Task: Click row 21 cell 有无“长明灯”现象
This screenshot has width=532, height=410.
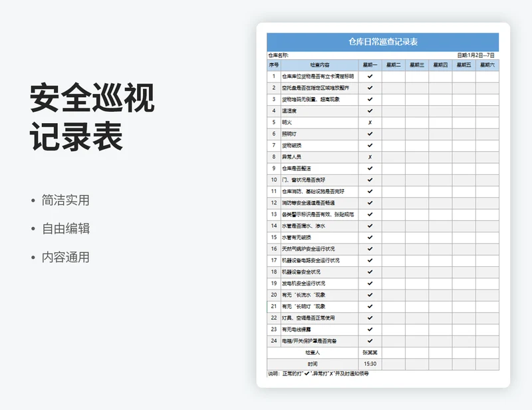Action: (x=320, y=306)
